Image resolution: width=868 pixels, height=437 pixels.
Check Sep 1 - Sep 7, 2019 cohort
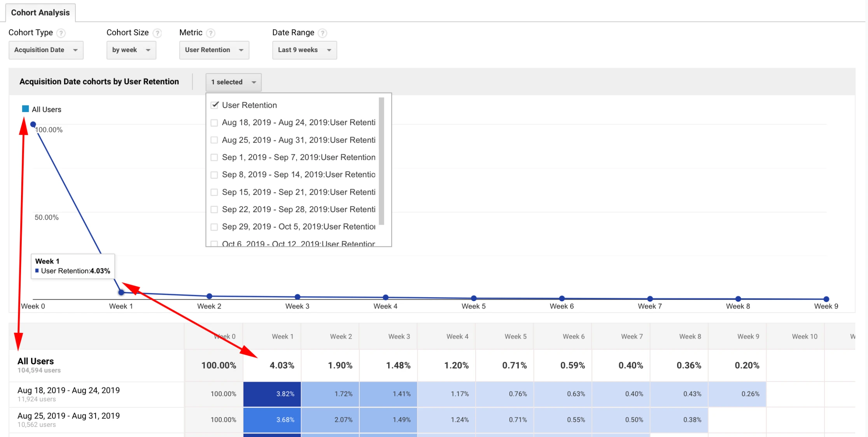(x=214, y=157)
